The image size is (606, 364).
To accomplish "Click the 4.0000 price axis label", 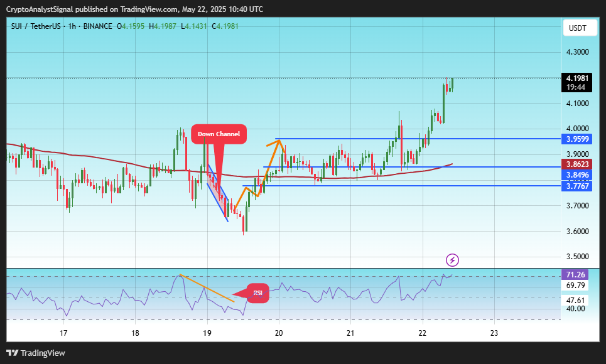I will pyautogui.click(x=577, y=129).
